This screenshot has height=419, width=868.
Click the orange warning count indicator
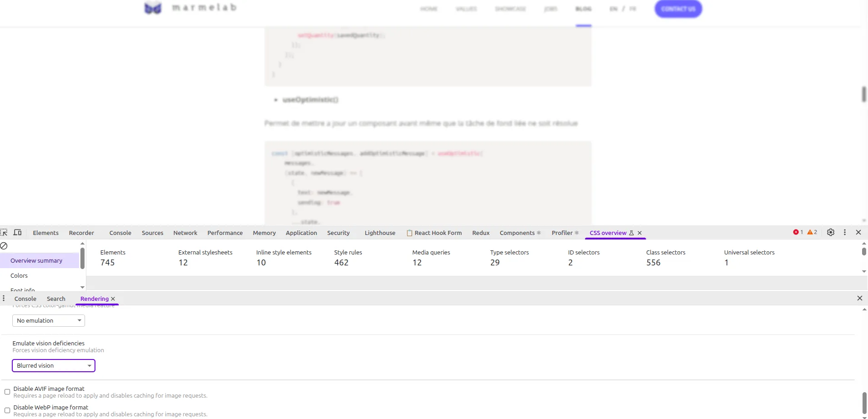[x=812, y=232]
